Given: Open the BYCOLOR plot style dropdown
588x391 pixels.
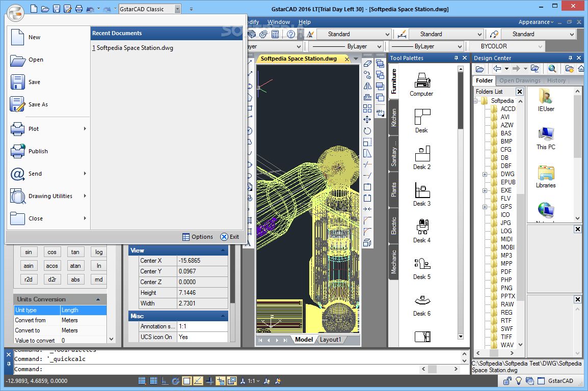Looking at the screenshot, I should pyautogui.click(x=541, y=46).
